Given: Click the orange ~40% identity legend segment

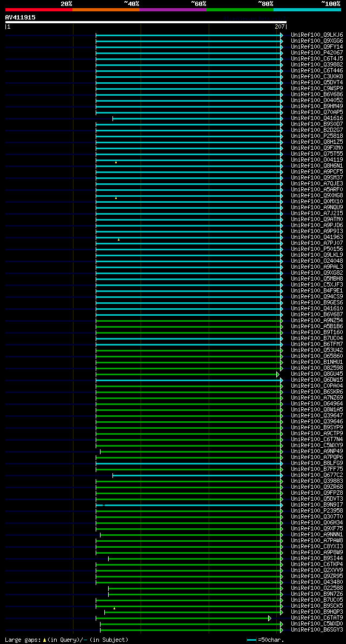Looking at the screenshot, I should tap(106, 9).
